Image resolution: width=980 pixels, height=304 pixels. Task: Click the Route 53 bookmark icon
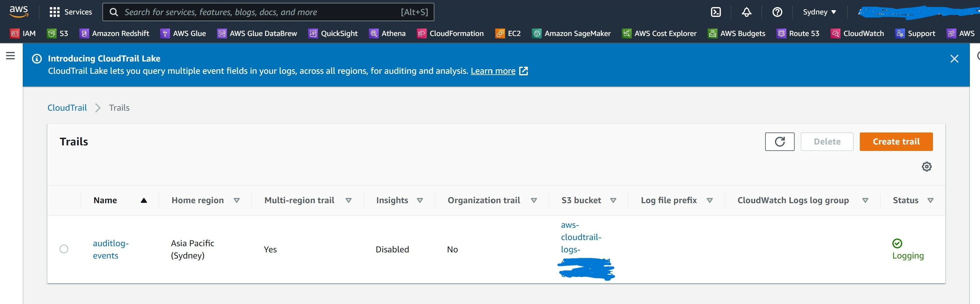[781, 34]
